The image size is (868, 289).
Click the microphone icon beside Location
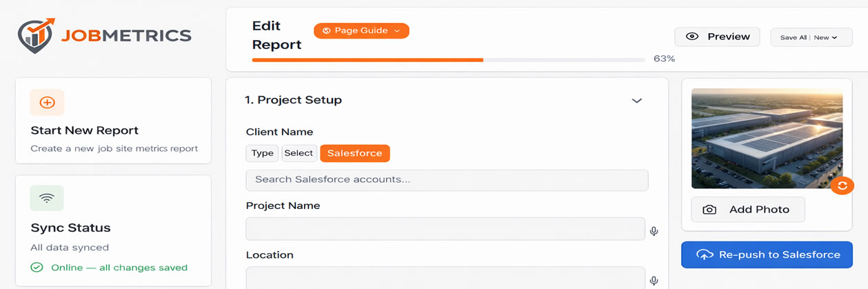tap(654, 280)
